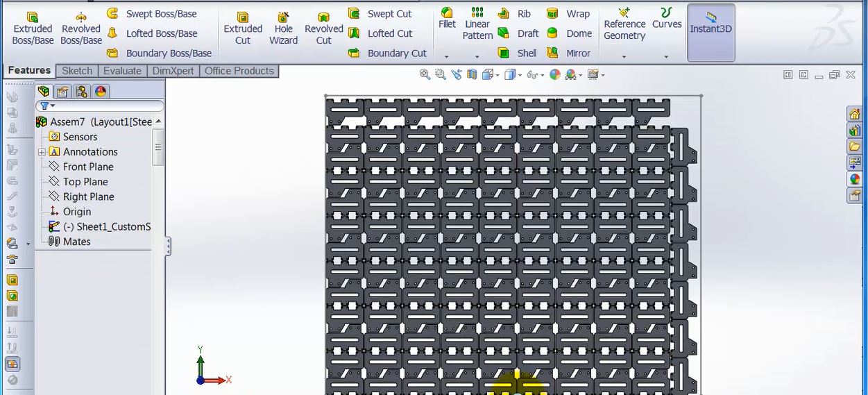Click the Extruded Boss/Base tool

point(33,28)
